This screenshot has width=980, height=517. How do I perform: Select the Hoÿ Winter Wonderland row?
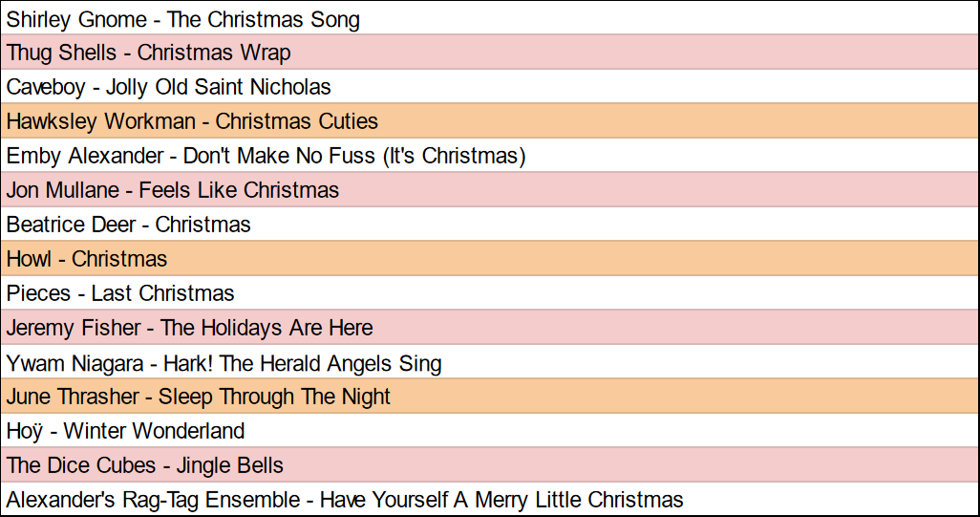126,431
